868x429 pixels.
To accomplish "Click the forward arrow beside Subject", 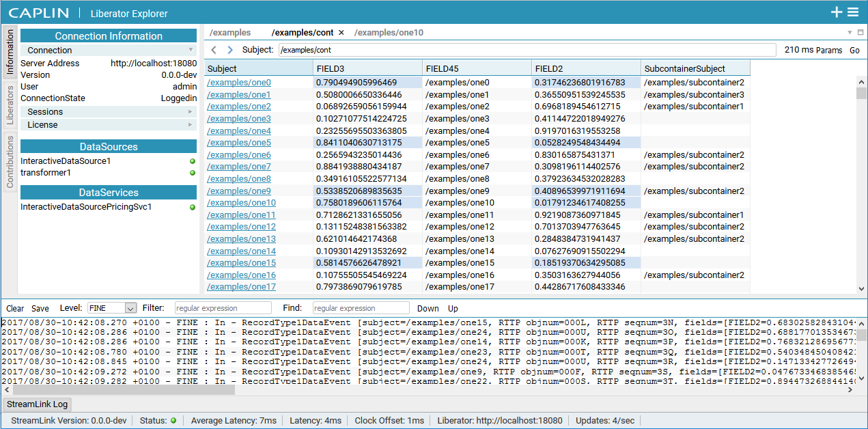I will tap(230, 50).
